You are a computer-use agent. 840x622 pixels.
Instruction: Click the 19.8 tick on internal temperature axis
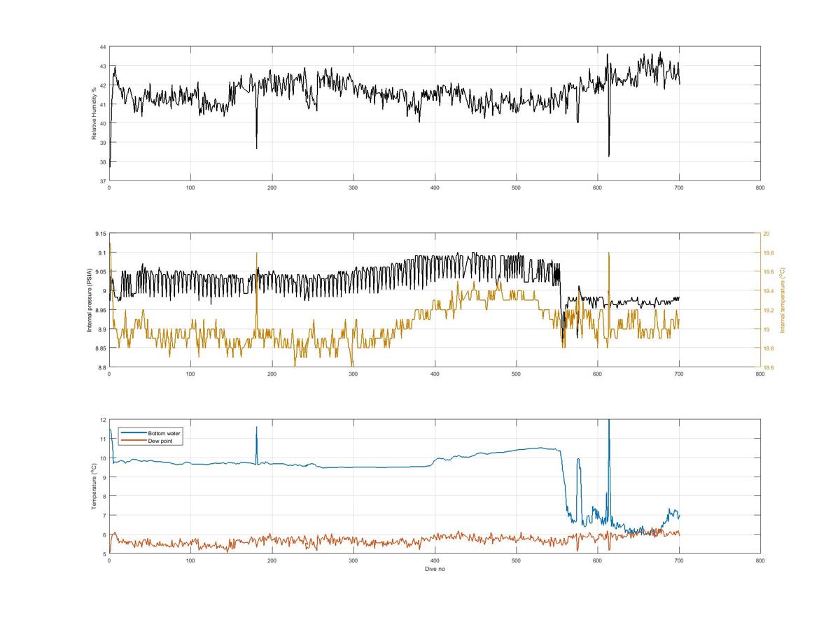(768, 253)
